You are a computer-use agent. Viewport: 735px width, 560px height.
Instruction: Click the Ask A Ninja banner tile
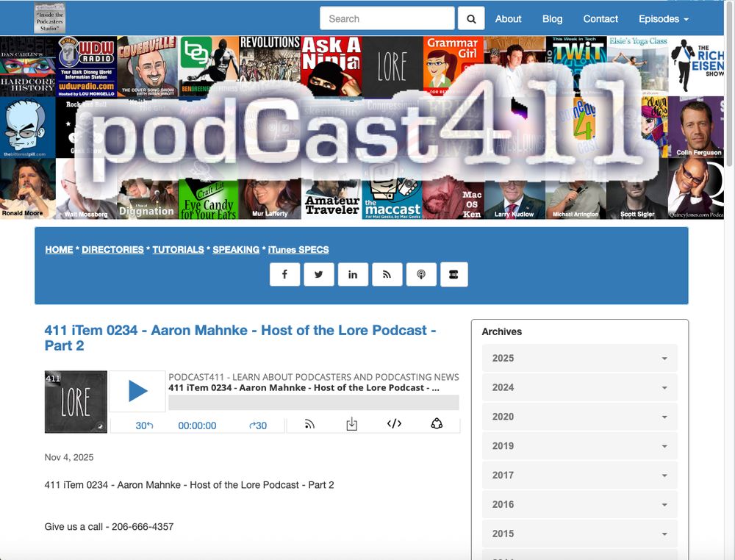(331, 65)
